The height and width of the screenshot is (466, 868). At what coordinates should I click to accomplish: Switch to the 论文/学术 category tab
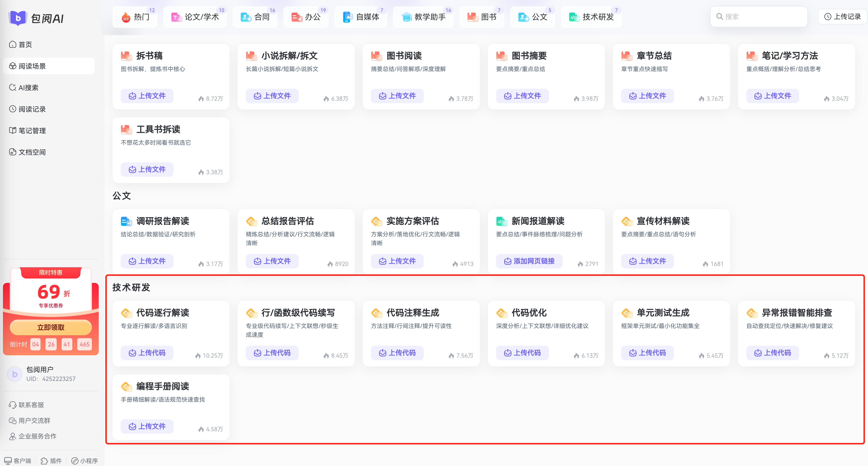(x=195, y=17)
